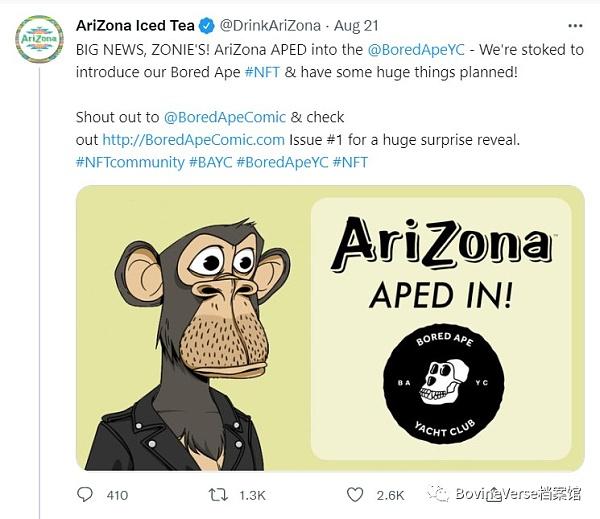Open the three-dot more options menu
The image size is (600, 519).
[x=575, y=26]
